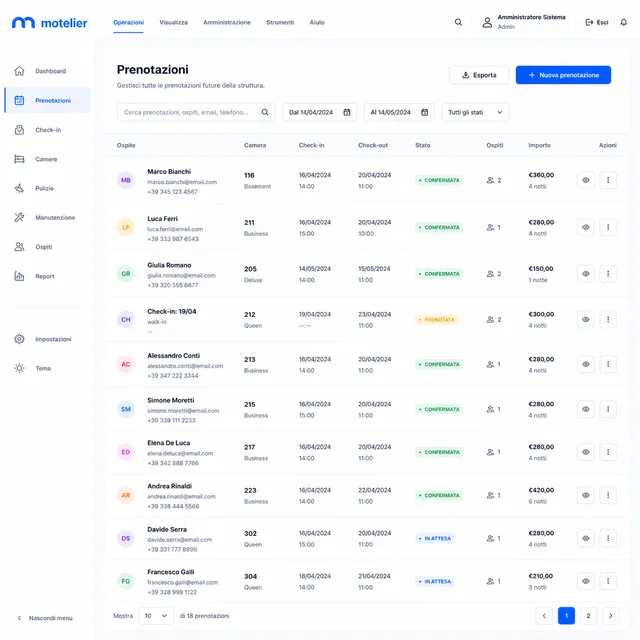Screen dimensions: 640x640
Task: Open Amministrazione top menu
Action: (227, 22)
